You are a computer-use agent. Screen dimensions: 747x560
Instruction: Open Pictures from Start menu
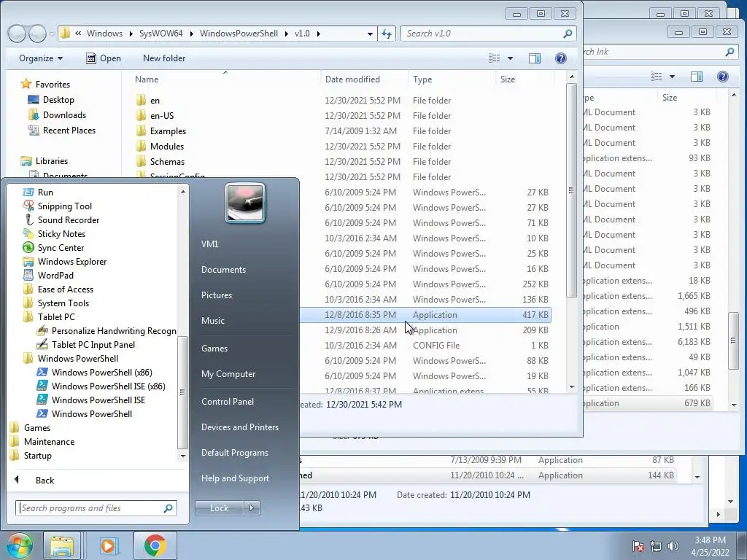(x=216, y=295)
